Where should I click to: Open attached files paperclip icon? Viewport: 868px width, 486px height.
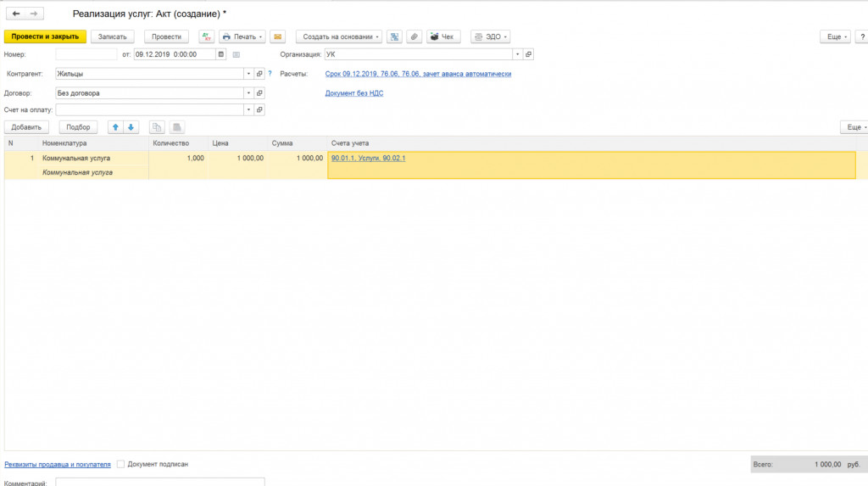coord(414,36)
